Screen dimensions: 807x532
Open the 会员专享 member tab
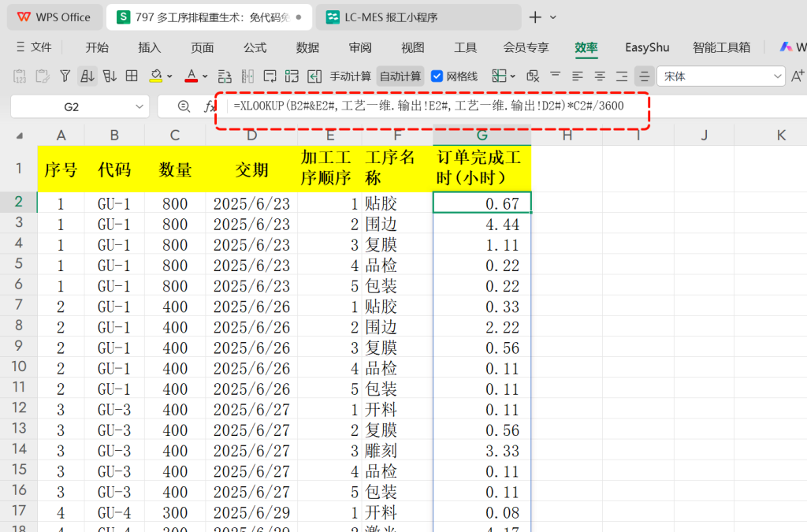526,47
